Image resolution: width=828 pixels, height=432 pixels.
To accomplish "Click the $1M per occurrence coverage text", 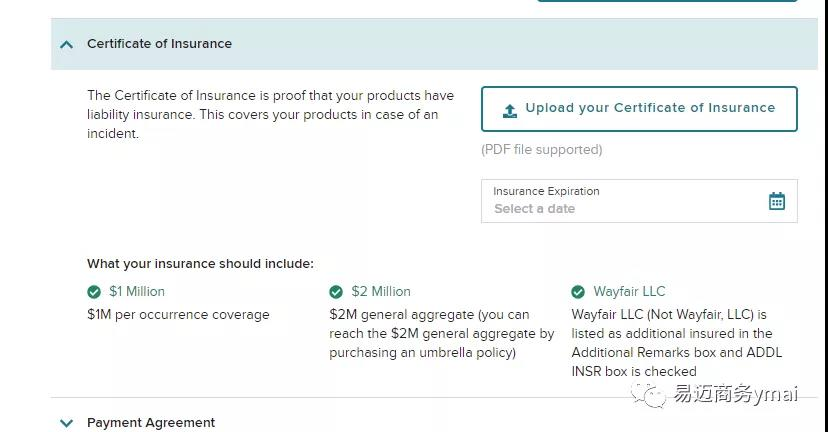I will [178, 315].
